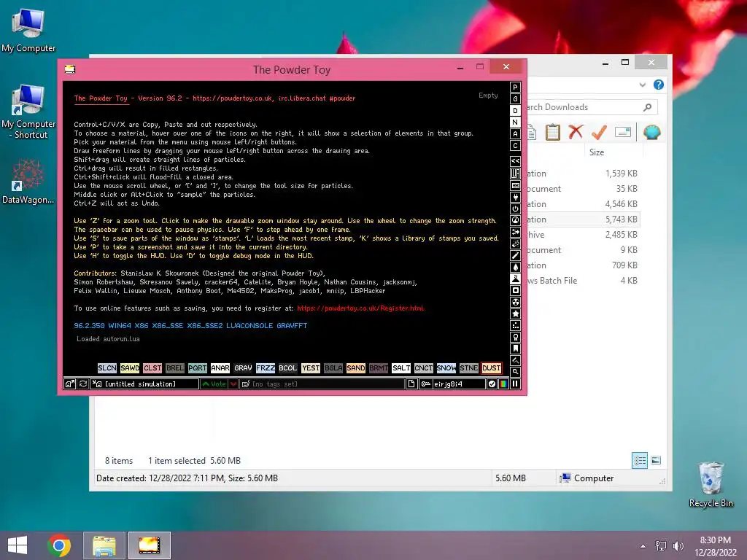Open the eirjg8i4 account login button
The image size is (747, 560).
(452, 384)
